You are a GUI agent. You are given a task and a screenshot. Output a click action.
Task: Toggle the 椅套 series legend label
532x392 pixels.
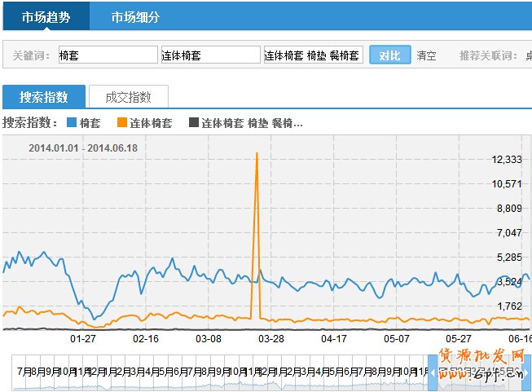click(90, 123)
